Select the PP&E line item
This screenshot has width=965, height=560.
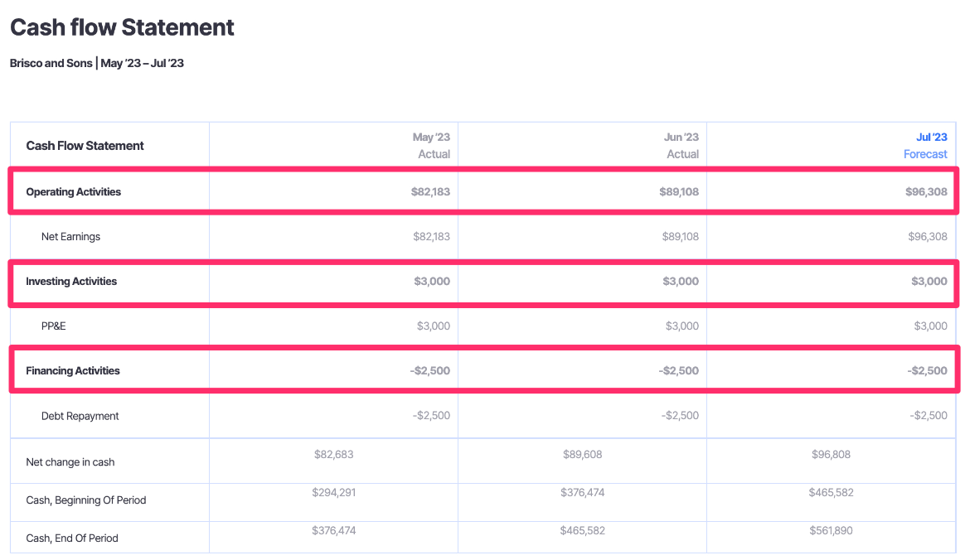click(54, 326)
